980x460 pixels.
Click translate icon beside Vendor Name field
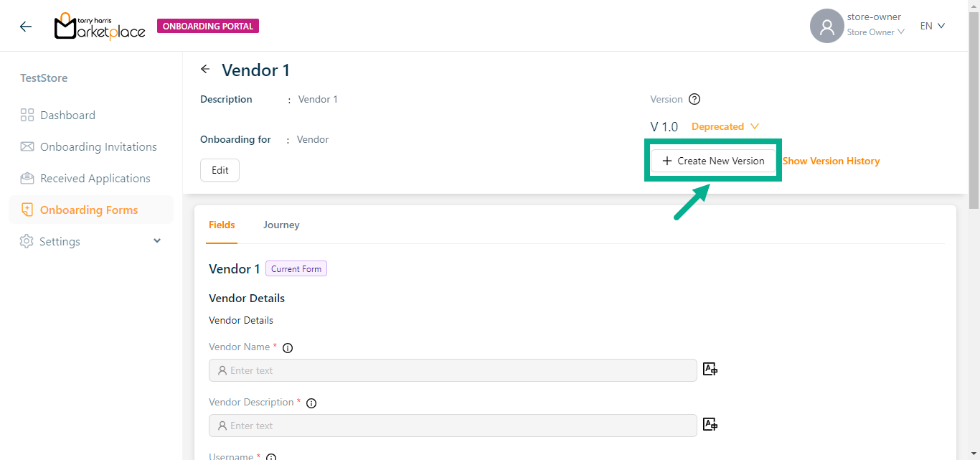[710, 370]
